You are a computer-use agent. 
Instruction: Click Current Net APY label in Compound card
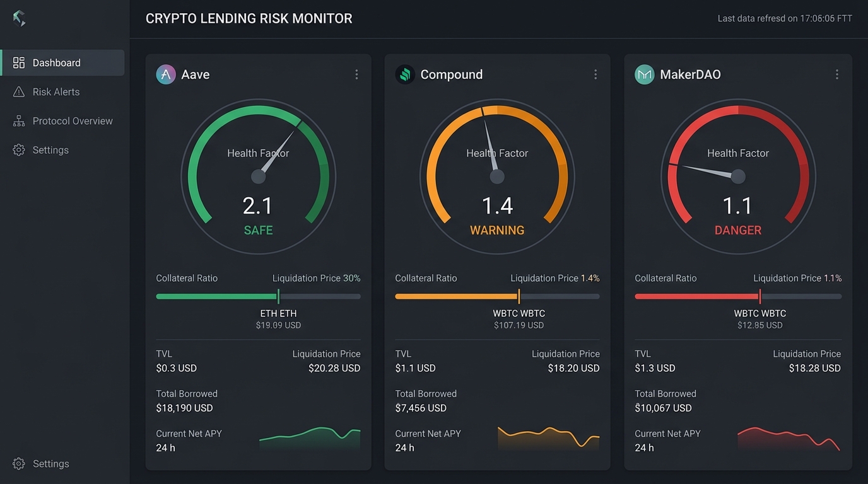point(428,434)
